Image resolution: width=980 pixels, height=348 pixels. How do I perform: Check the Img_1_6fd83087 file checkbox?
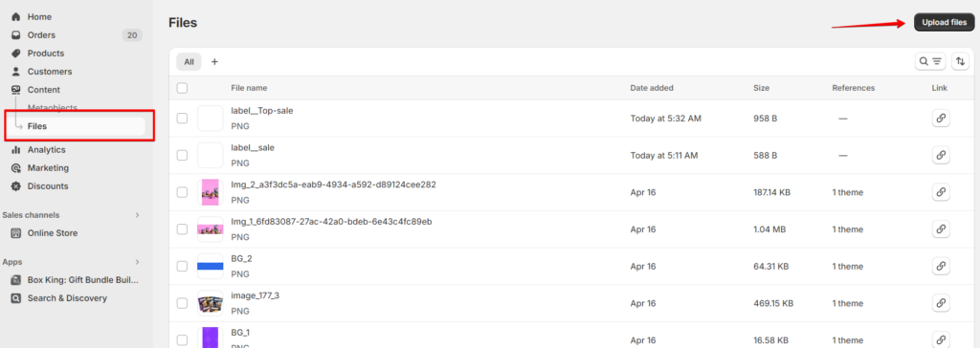pyautogui.click(x=182, y=229)
